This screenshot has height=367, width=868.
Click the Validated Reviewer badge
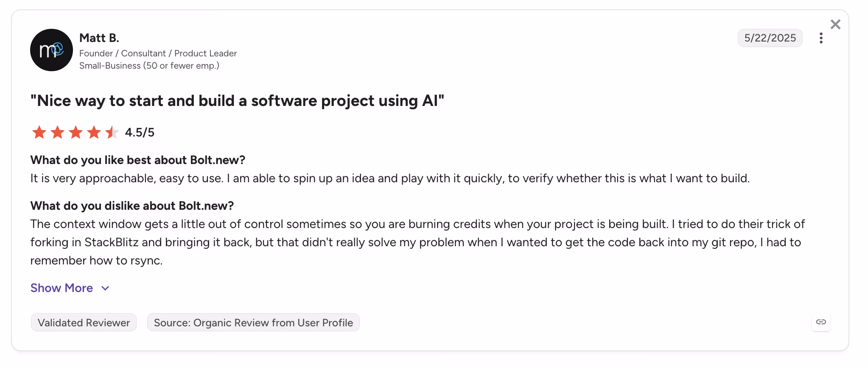(84, 323)
